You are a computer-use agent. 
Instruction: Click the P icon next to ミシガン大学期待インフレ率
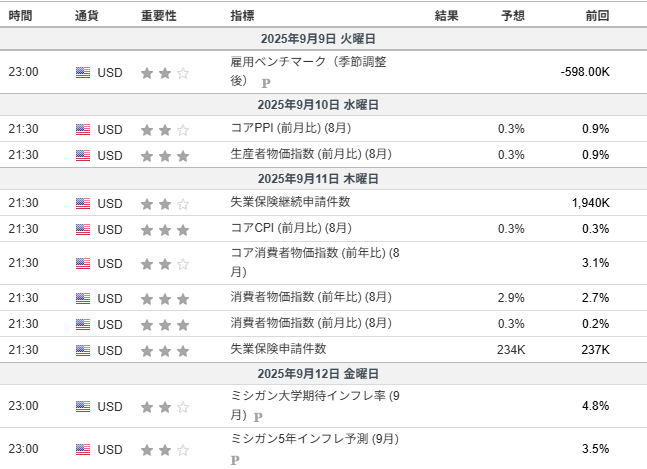tap(258, 417)
